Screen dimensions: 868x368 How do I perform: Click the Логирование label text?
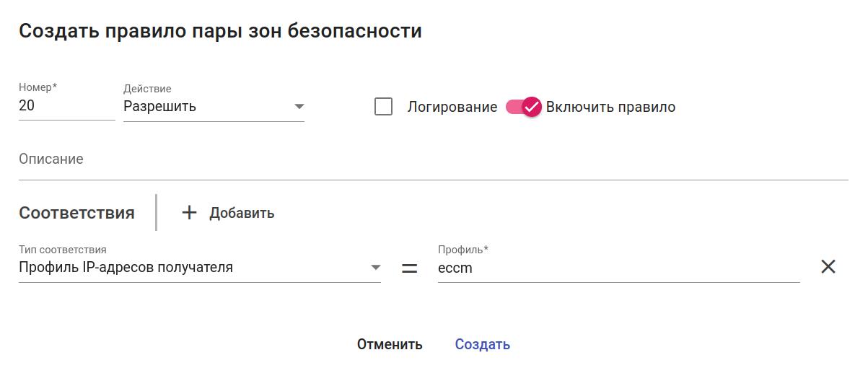(x=452, y=108)
